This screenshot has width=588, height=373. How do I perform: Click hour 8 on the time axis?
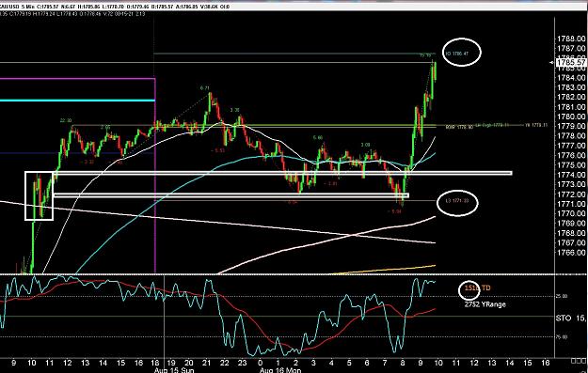point(403,363)
